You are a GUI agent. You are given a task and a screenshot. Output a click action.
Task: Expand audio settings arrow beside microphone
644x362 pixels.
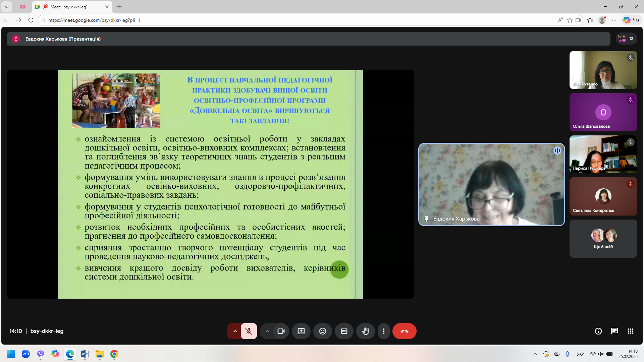[235, 331]
